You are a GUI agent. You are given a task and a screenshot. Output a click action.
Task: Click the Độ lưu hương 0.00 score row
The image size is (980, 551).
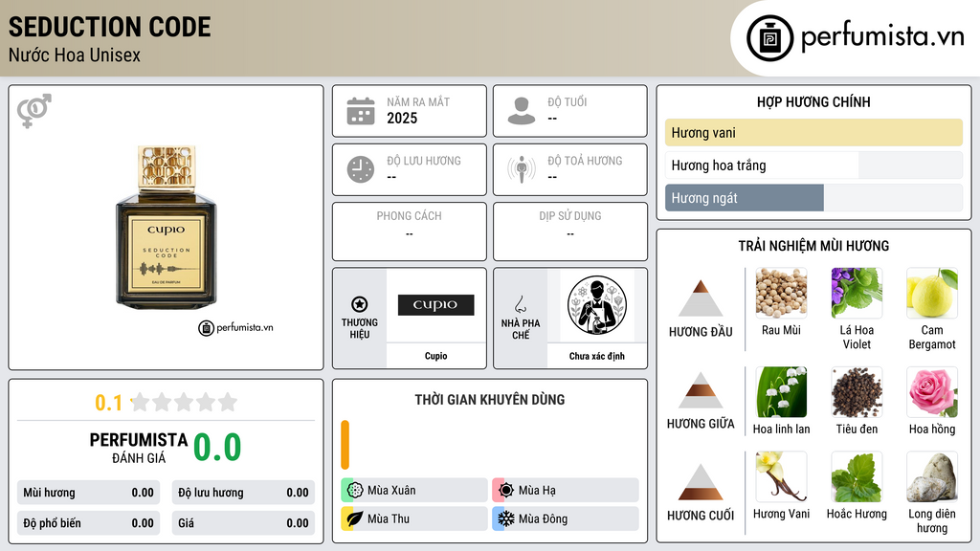tap(243, 493)
